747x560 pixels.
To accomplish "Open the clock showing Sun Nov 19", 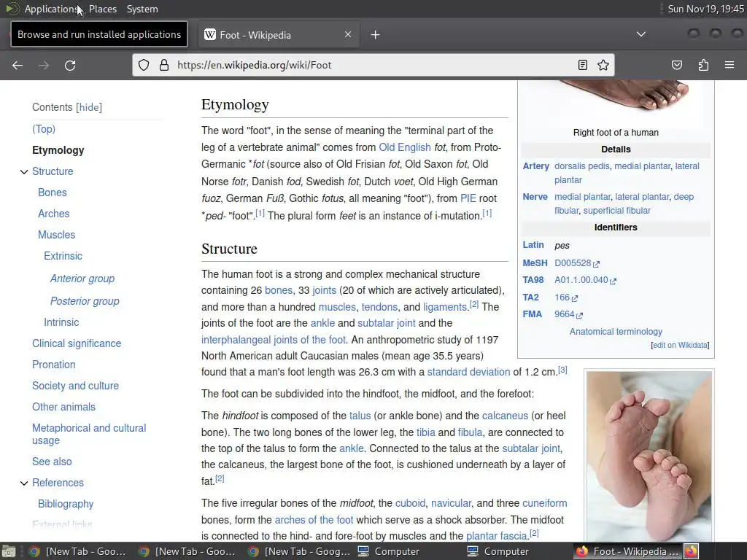I will tap(705, 9).
